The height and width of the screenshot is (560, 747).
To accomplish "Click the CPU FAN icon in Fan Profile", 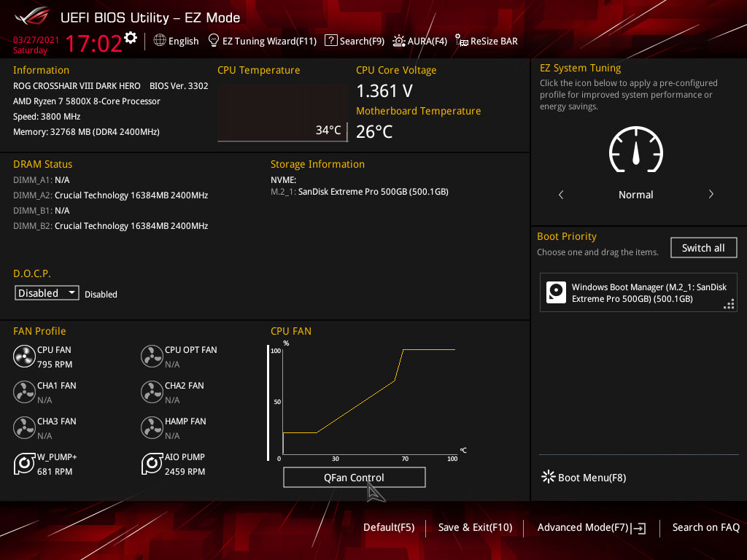I will tap(24, 356).
